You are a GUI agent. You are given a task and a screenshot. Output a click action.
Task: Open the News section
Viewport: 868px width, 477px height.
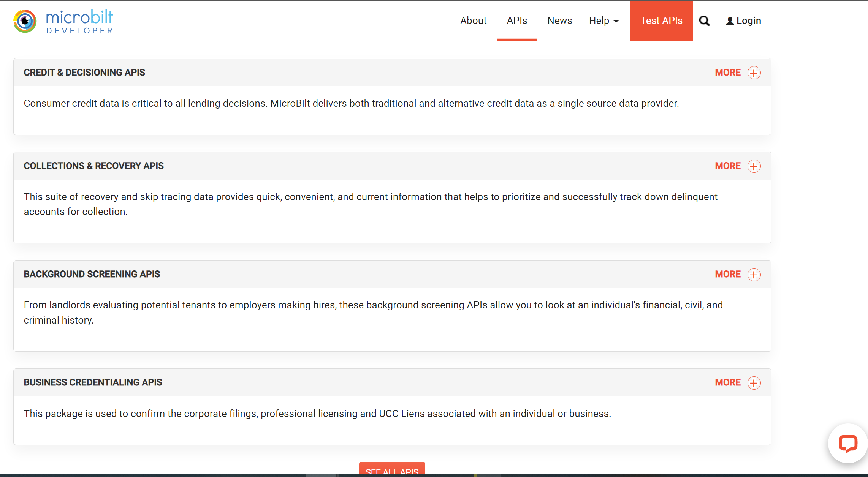[x=560, y=21]
